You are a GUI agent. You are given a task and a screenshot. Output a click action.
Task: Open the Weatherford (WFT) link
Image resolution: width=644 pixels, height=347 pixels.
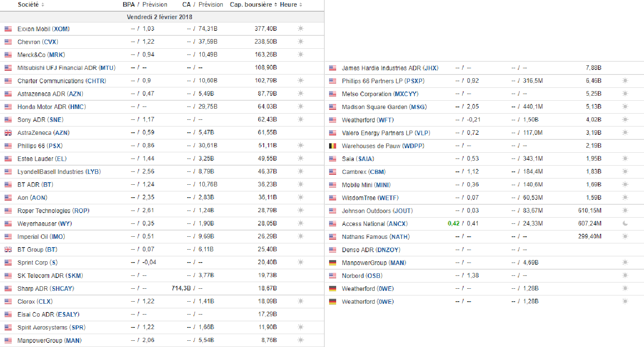368,120
